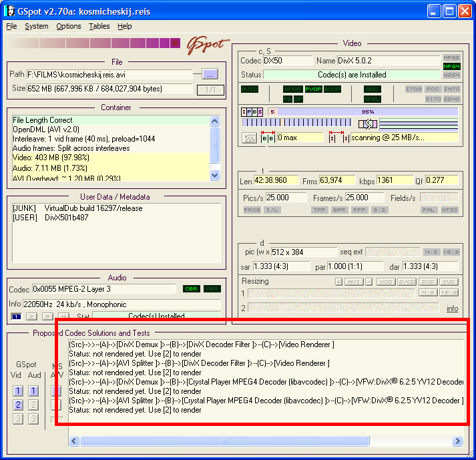Click the S240 colorimetry indicator

click(451, 99)
